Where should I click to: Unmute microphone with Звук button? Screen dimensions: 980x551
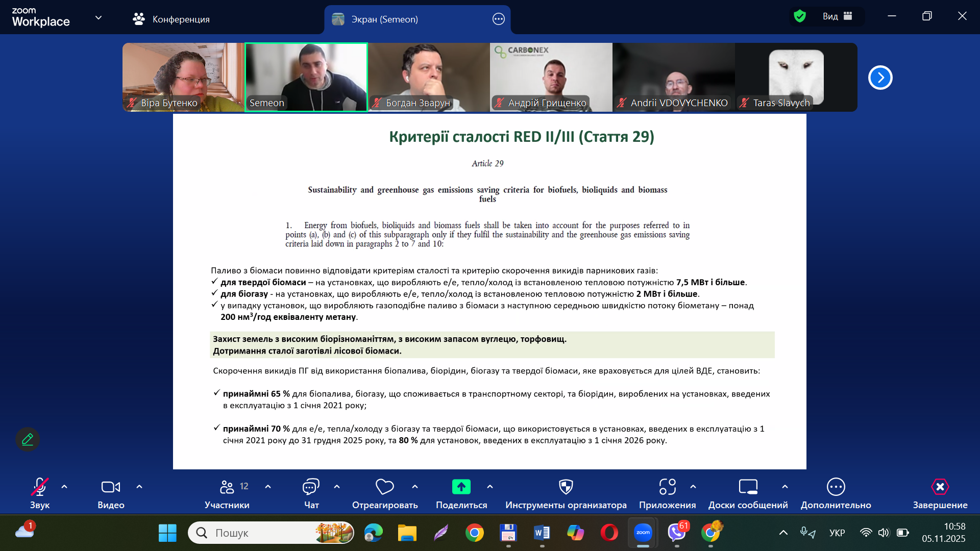[x=40, y=487]
